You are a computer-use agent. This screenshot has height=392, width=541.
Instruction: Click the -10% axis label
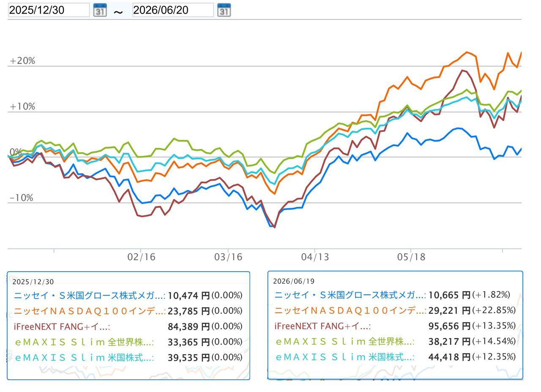coord(21,198)
